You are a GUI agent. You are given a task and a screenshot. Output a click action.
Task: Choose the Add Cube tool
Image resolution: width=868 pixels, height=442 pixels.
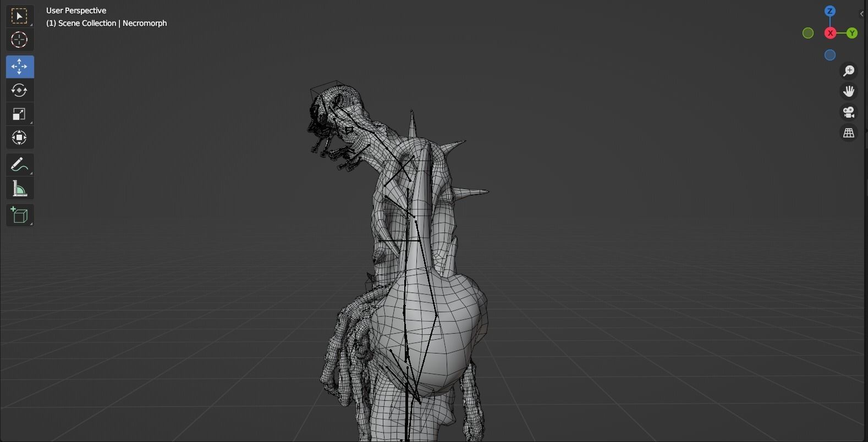pyautogui.click(x=19, y=215)
